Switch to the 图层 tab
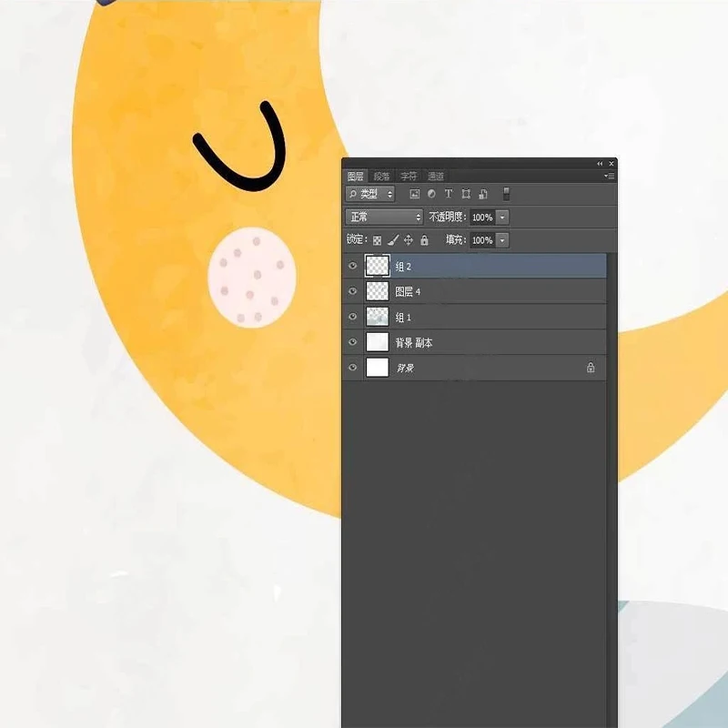 click(356, 176)
